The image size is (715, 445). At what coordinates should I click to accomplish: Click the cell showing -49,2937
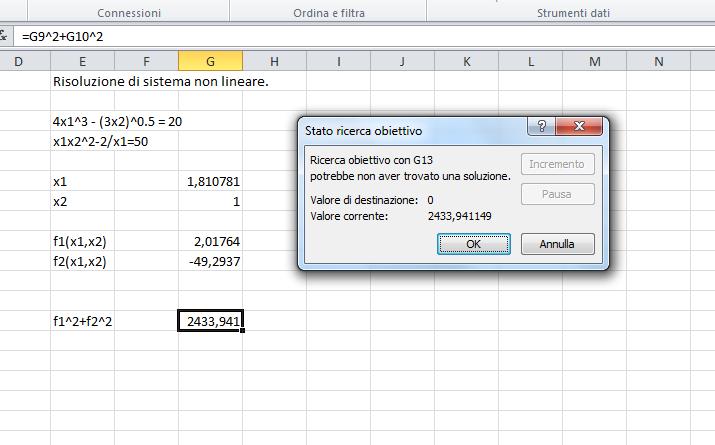tap(210, 261)
